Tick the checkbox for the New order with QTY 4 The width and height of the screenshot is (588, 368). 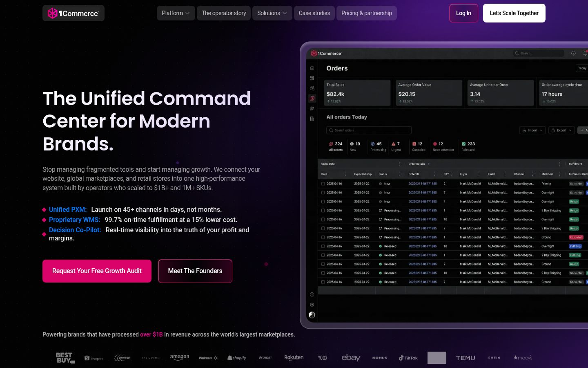(x=323, y=202)
